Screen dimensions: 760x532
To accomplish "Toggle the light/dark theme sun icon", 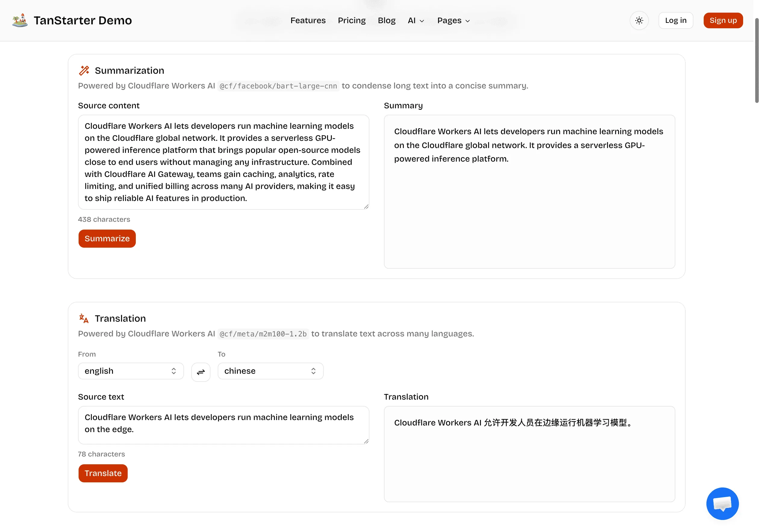I will [x=640, y=20].
